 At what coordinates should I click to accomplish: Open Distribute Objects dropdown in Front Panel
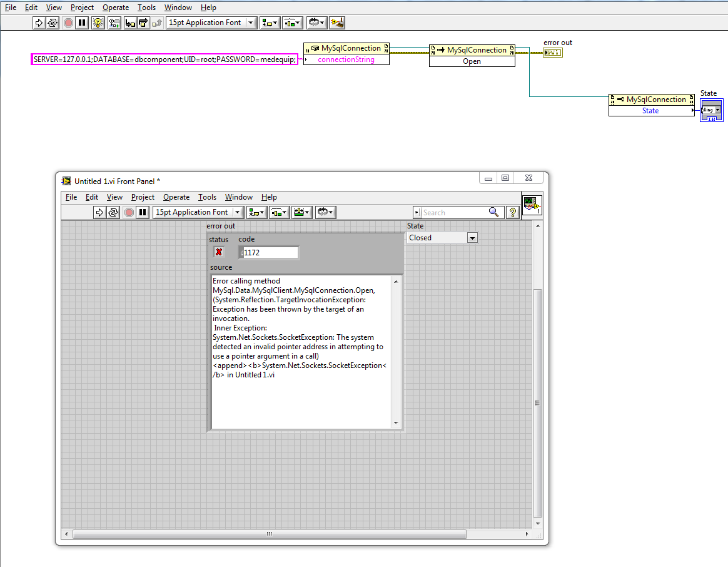pyautogui.click(x=280, y=212)
